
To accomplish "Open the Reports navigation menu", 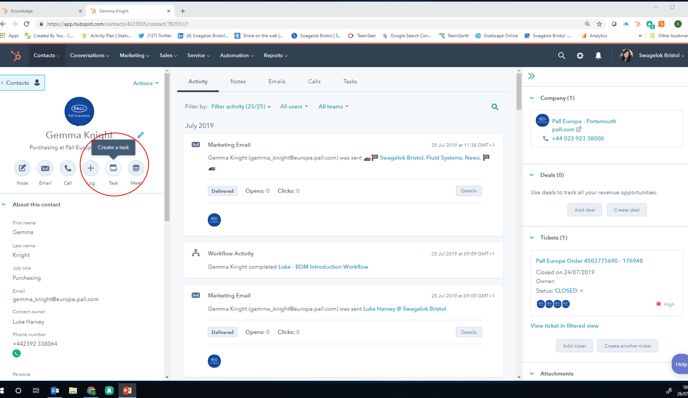I will pos(276,56).
